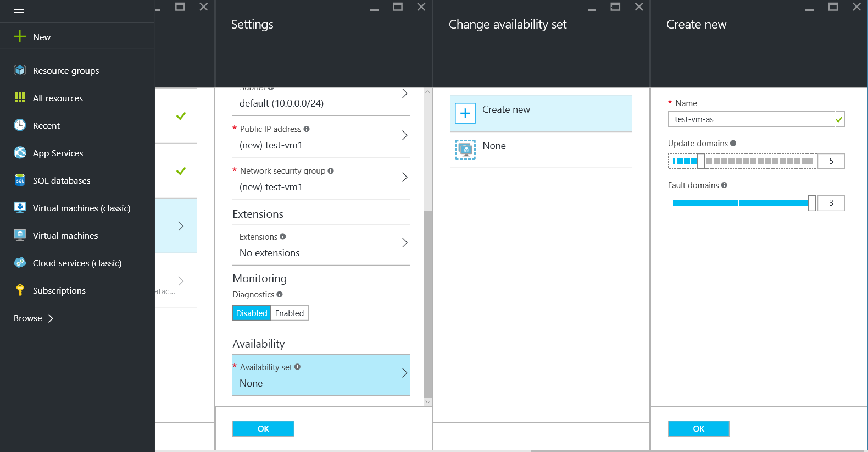868x452 pixels.
Task: Open the hamburger menu icon
Action: (x=19, y=10)
